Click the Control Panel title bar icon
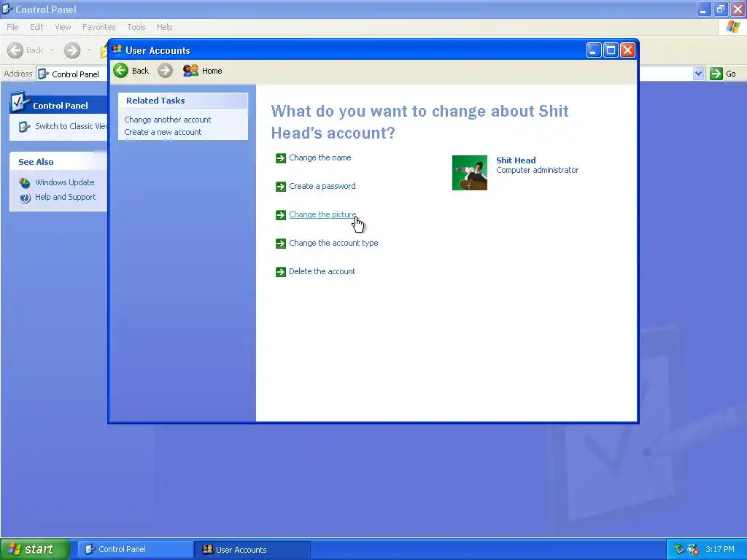This screenshot has height=560, width=747. click(7, 9)
